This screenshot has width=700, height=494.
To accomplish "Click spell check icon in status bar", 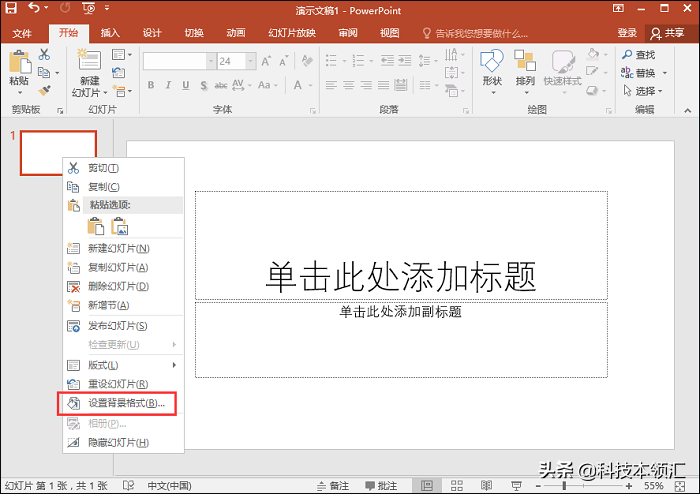I will pyautogui.click(x=128, y=486).
